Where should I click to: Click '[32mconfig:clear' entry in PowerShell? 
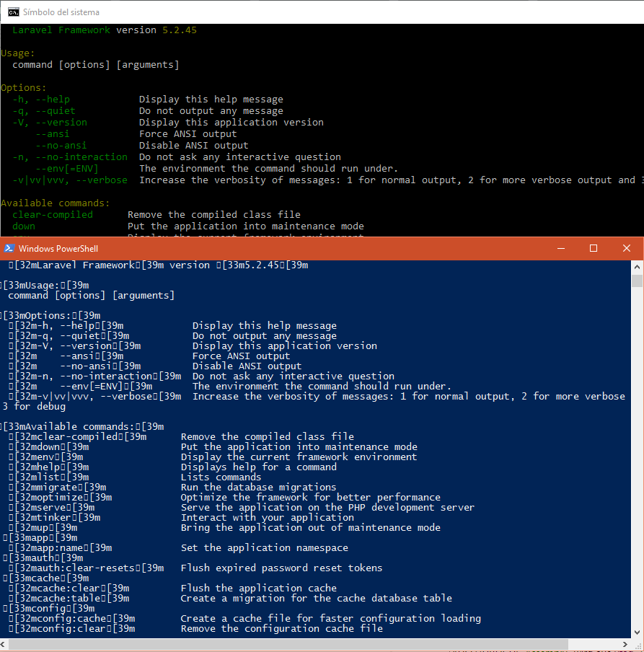(72, 629)
